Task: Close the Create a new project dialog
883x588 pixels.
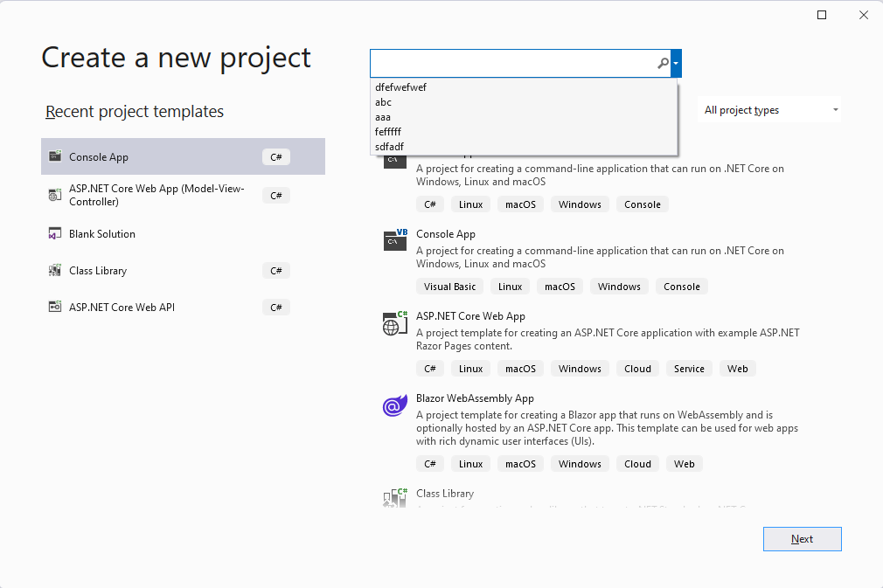Action: point(863,15)
